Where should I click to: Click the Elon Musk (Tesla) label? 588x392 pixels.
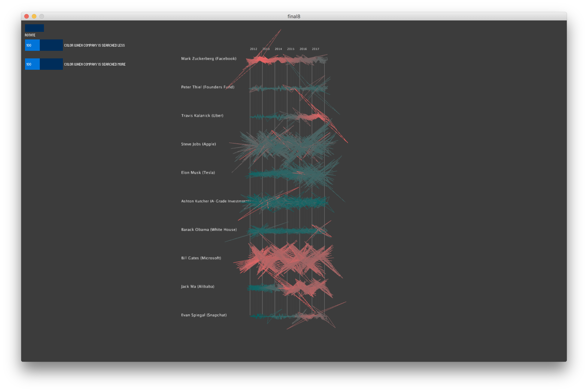[x=198, y=172]
